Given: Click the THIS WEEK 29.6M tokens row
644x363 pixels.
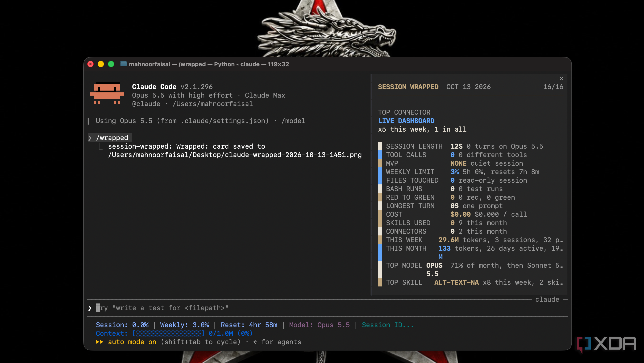Looking at the screenshot, I should pos(470,240).
